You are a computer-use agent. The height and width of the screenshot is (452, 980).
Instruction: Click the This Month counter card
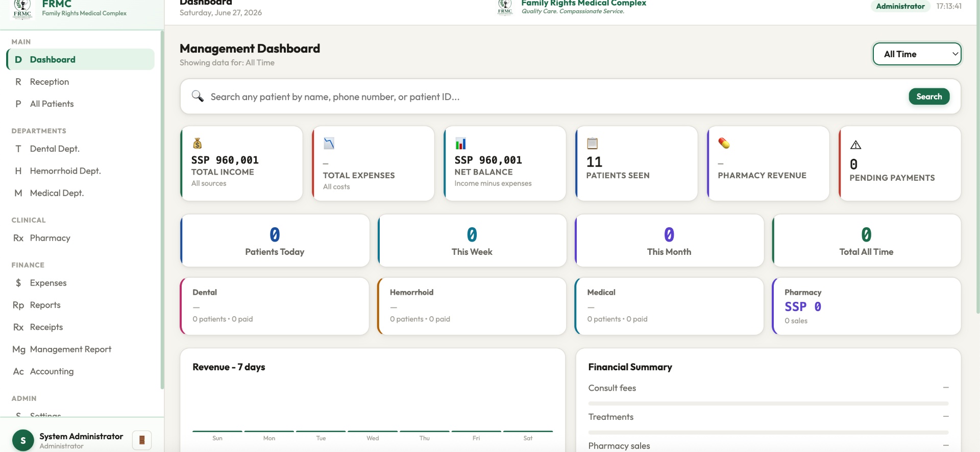tap(669, 241)
